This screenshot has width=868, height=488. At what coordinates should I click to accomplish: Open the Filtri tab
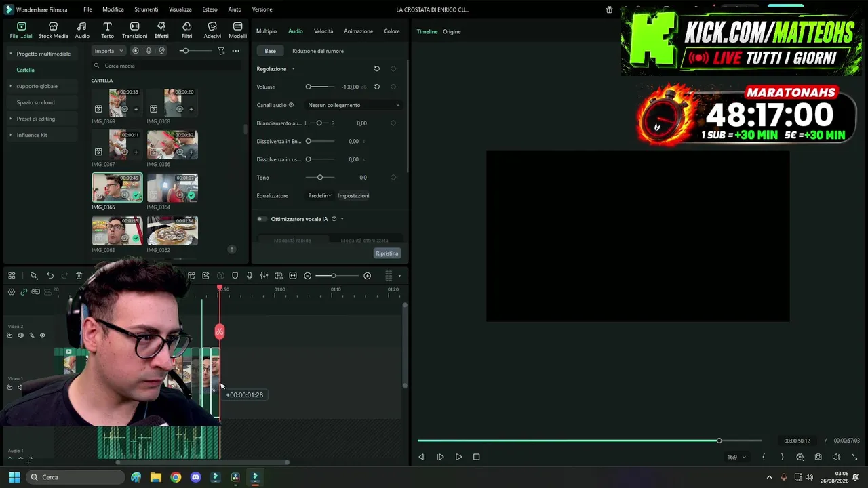[186, 30]
